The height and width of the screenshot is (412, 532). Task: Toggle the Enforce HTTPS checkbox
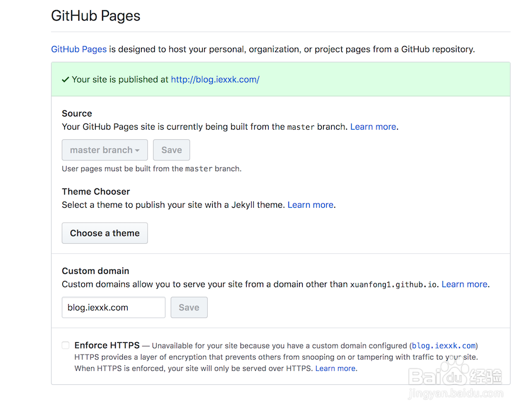coord(65,345)
